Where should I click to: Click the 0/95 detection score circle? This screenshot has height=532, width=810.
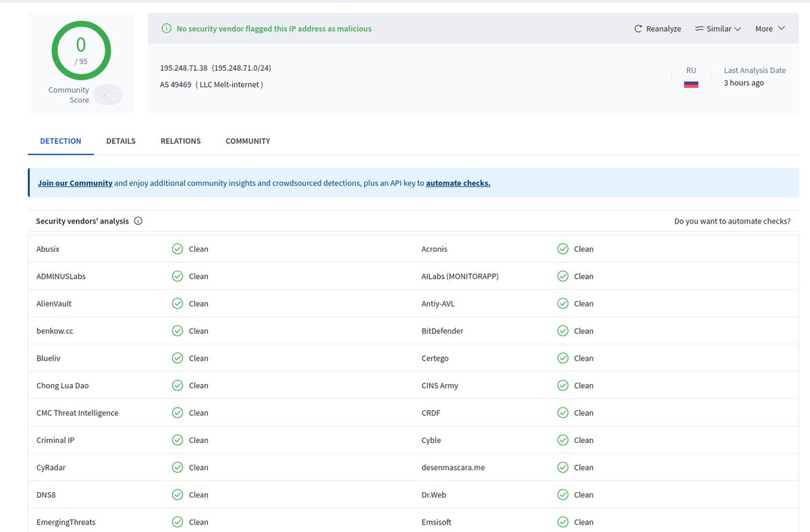81,51
